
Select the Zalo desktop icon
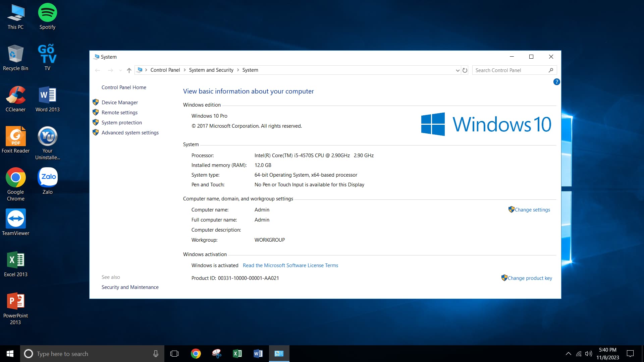tap(47, 181)
